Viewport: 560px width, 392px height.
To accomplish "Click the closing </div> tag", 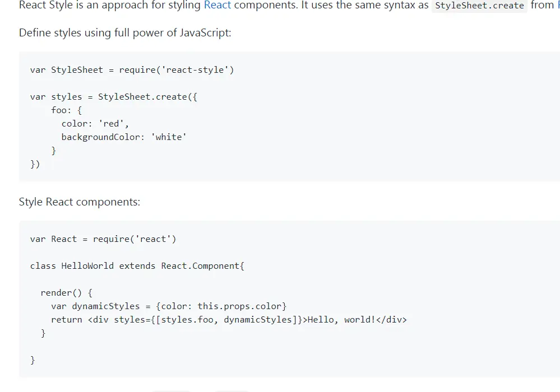I will pos(391,320).
